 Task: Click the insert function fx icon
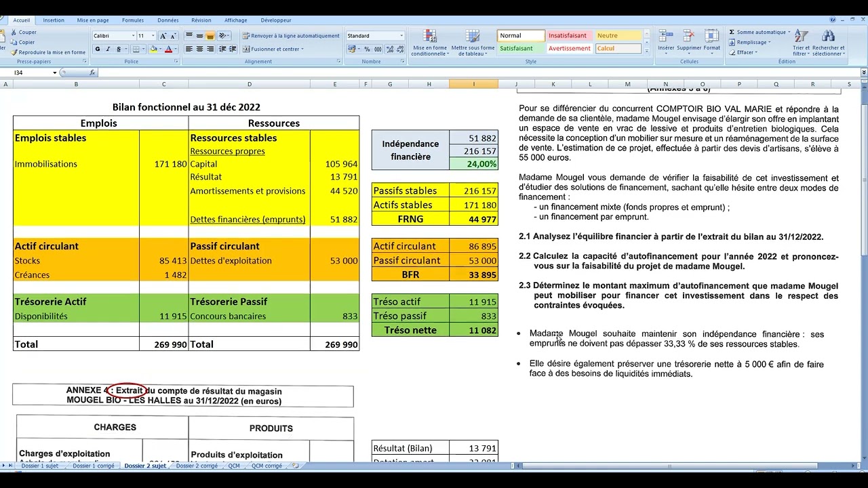(93, 73)
